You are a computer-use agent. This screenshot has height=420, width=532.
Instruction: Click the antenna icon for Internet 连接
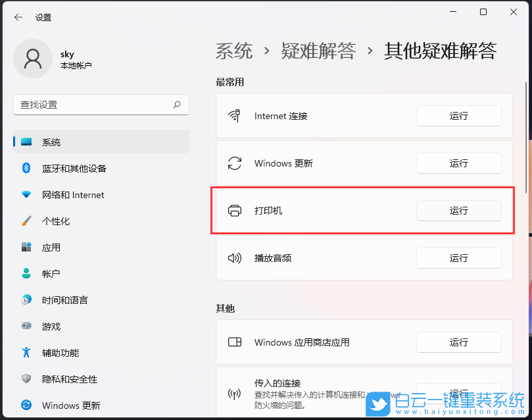[234, 116]
